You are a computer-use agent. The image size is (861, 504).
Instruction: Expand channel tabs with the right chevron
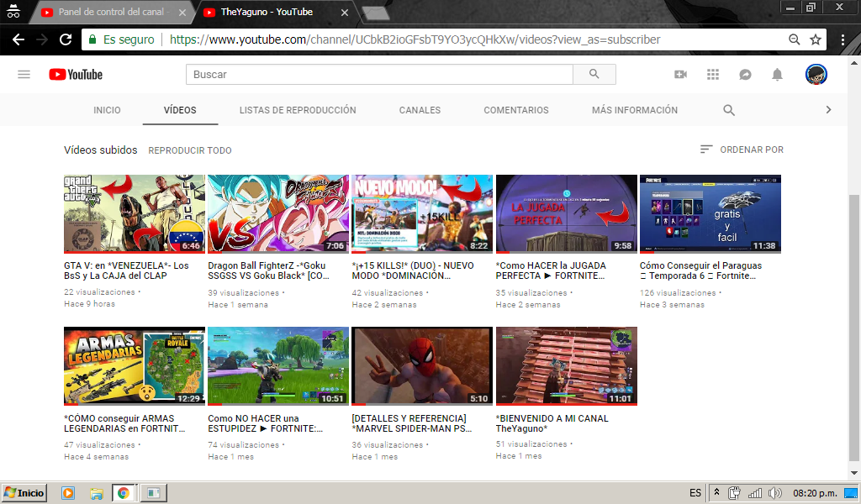[828, 110]
